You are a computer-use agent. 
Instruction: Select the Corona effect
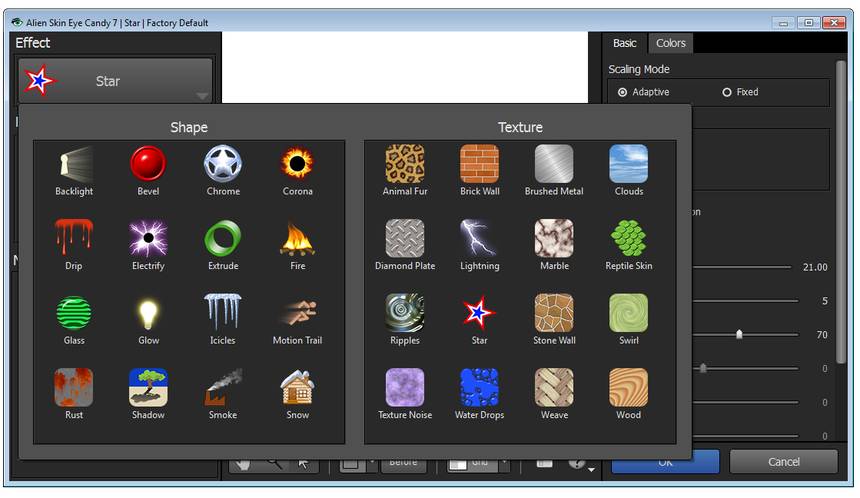[x=297, y=171]
